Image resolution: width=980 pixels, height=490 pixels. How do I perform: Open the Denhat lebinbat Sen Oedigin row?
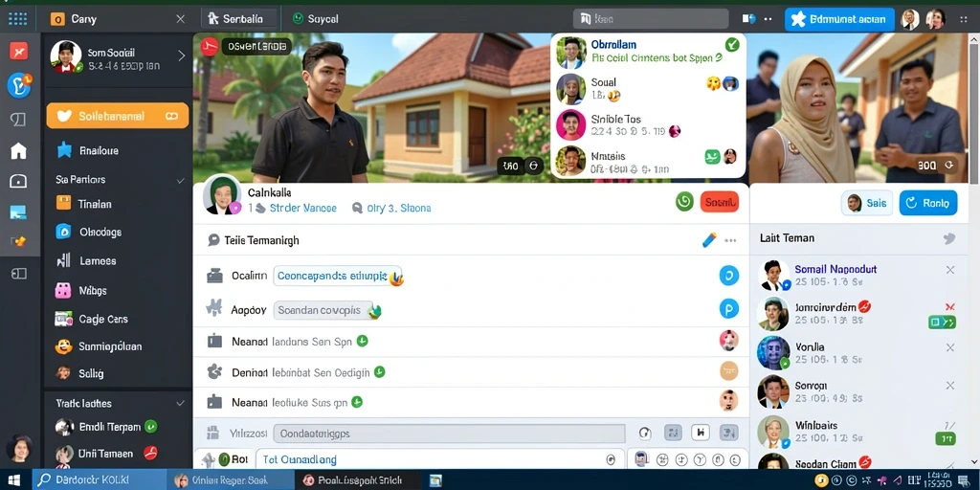(471, 372)
